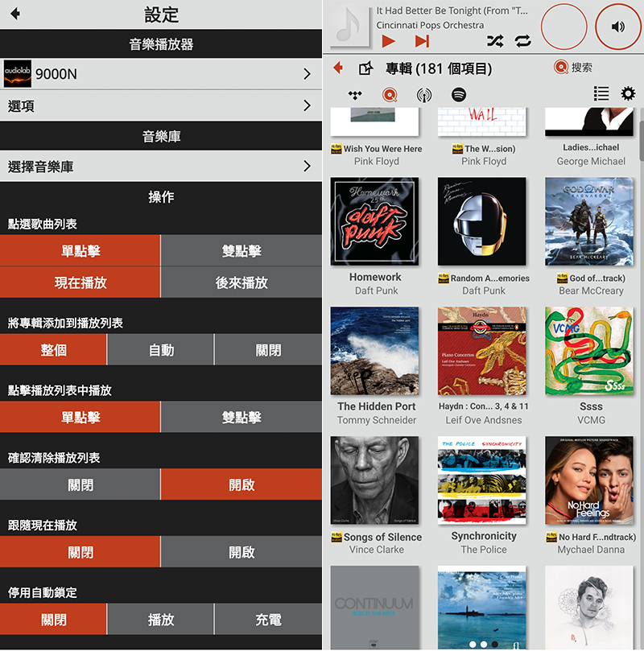Expand the 9000N player entry
The height and width of the screenshot is (651, 644).
pyautogui.click(x=161, y=72)
